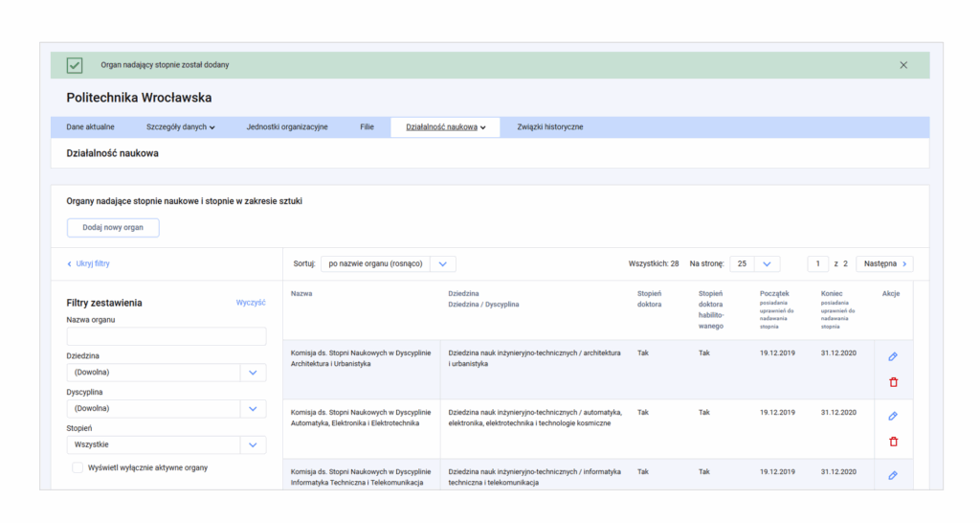Edit the Informatyka Techniczna i Telekomunikacja row
The height and width of the screenshot is (523, 980).
pyautogui.click(x=893, y=475)
